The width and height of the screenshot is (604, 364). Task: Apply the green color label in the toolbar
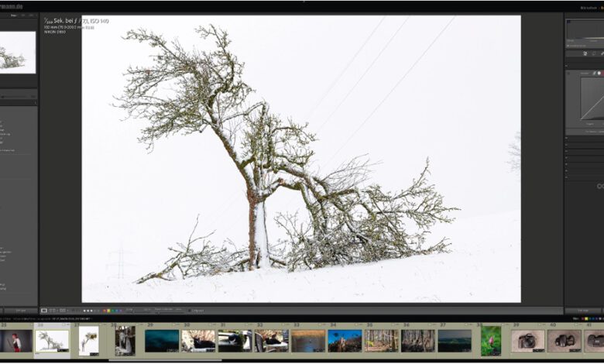pyautogui.click(x=112, y=311)
